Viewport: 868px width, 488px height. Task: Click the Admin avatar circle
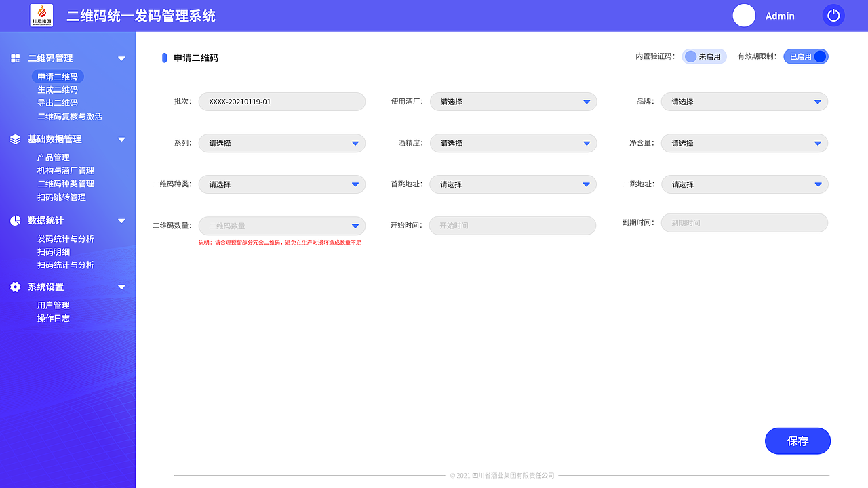pyautogui.click(x=744, y=16)
